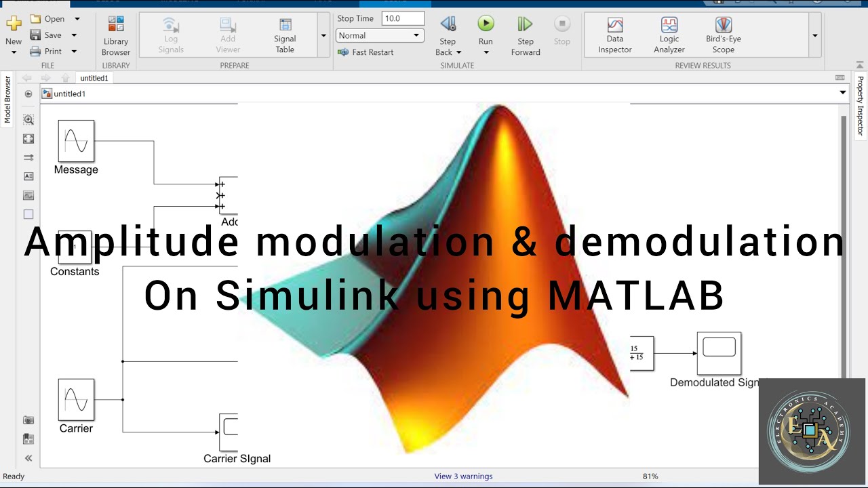Screen dimensions: 868x488
Task: Open the Logic Analyzer
Action: pos(669,35)
